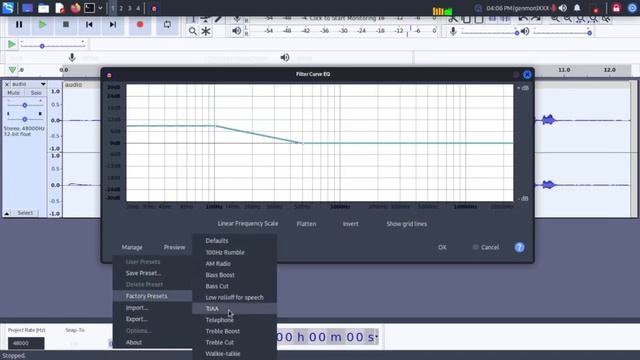The height and width of the screenshot is (360, 640).
Task: Solo the audio track
Action: pos(36,93)
